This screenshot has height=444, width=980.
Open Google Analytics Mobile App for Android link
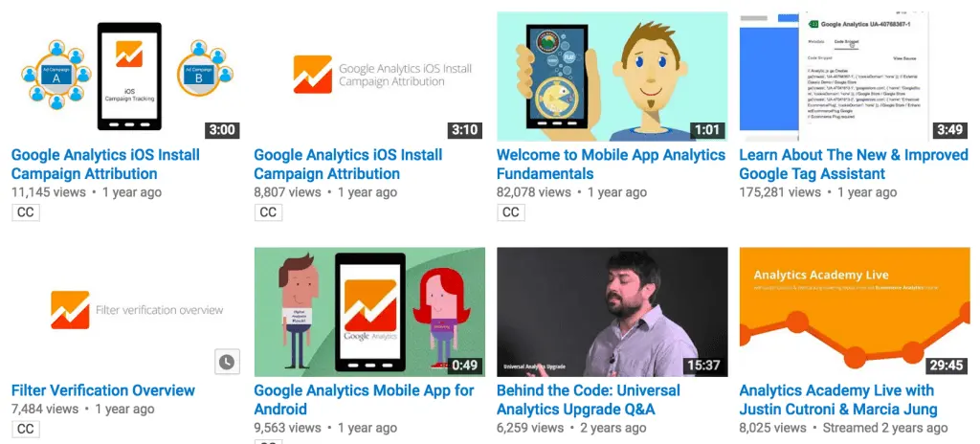[x=364, y=400]
